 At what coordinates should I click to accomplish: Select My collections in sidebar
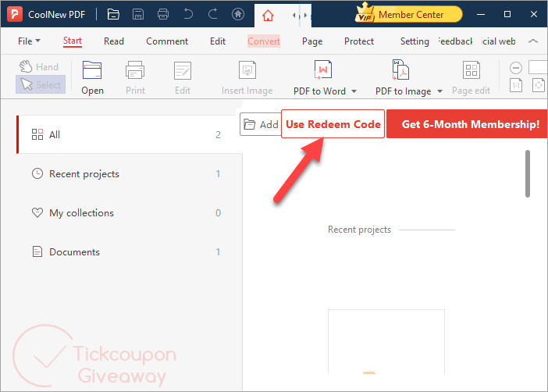pyautogui.click(x=130, y=213)
